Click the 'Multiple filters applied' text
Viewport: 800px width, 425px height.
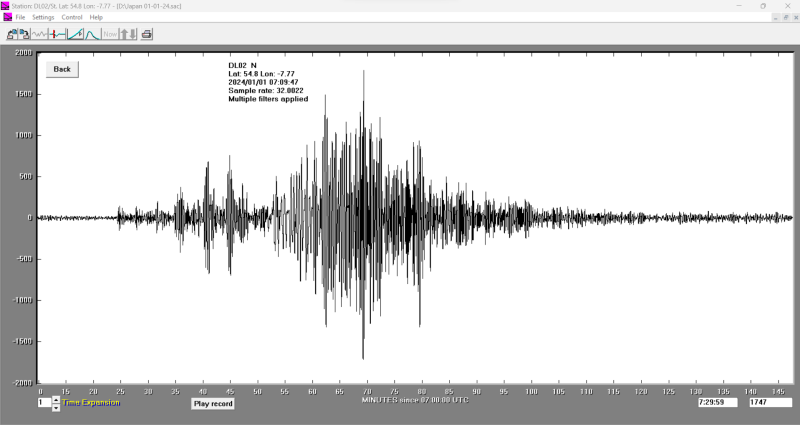(268, 99)
